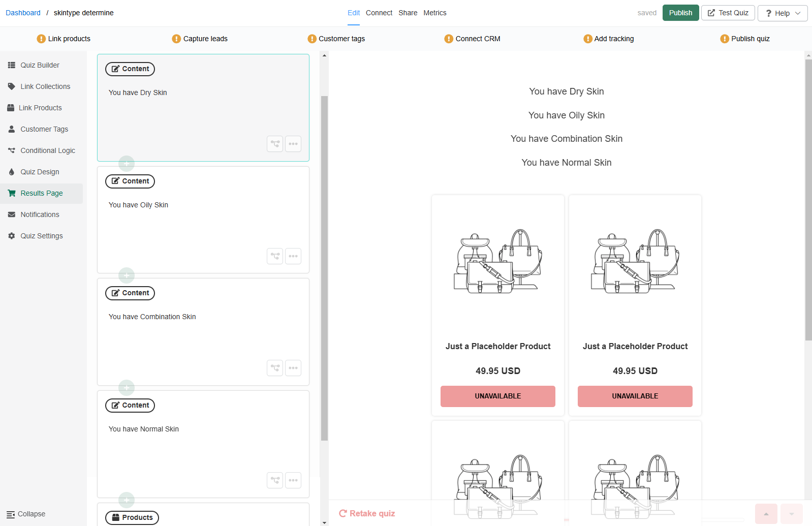
Task: Click the Add tracking step
Action: [609, 39]
